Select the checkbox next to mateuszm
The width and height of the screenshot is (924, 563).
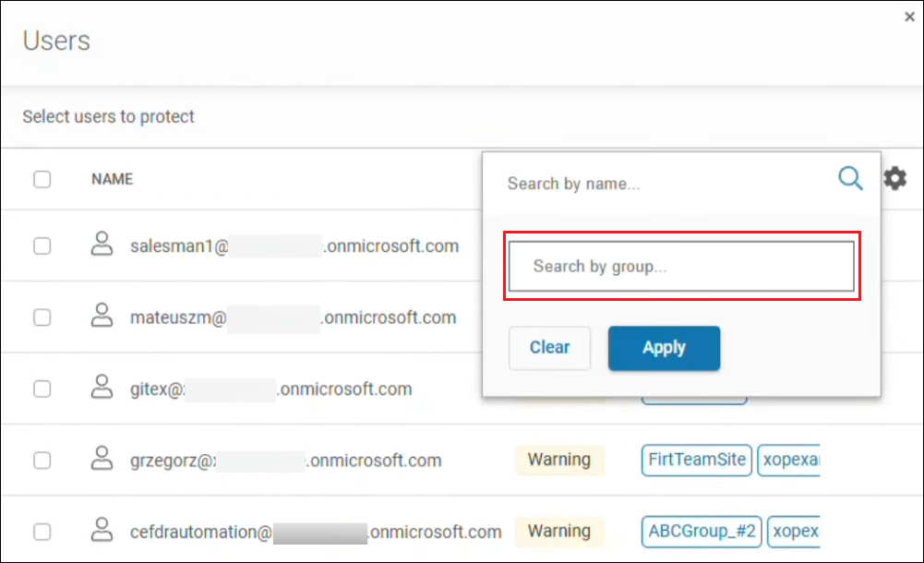point(42,317)
